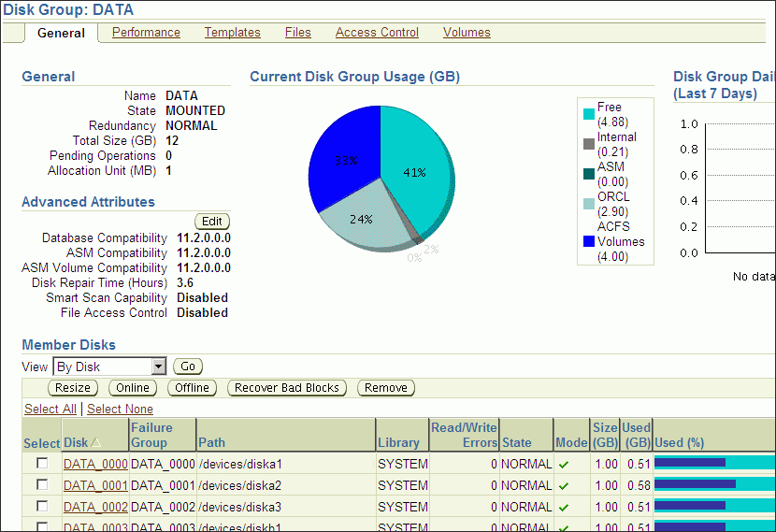Click the ACFS Volumes legend color square

point(589,242)
